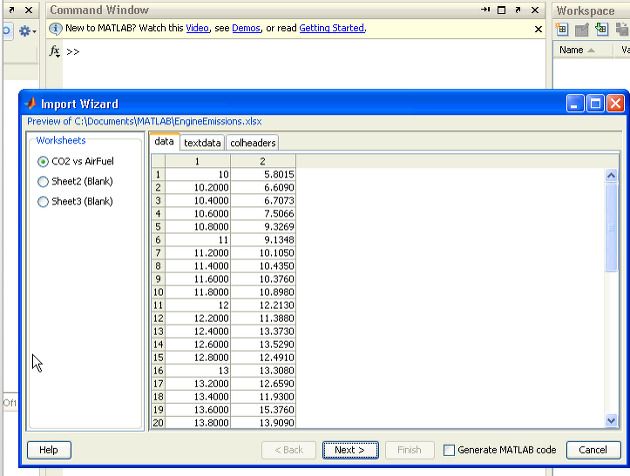Switch to the colheaders tab
The height and width of the screenshot is (476, 630).
click(253, 143)
